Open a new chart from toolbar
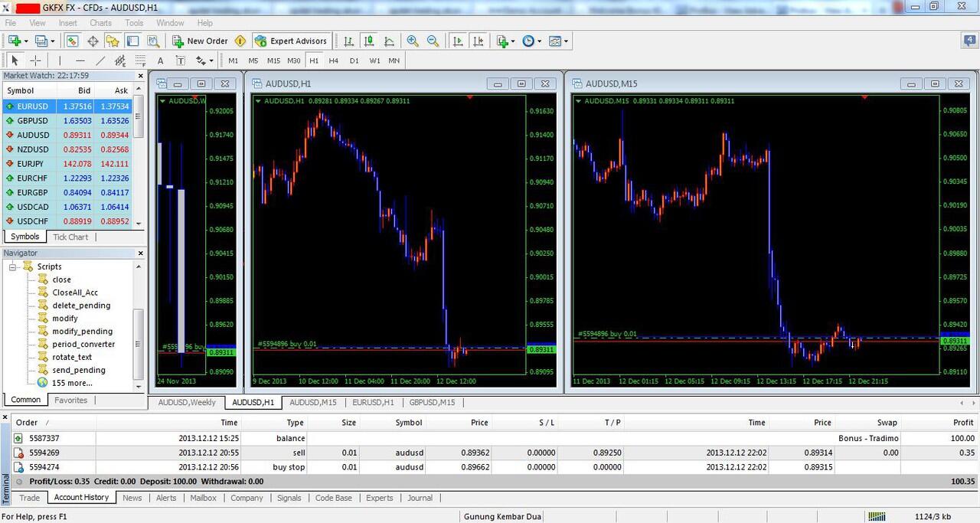 pyautogui.click(x=15, y=41)
